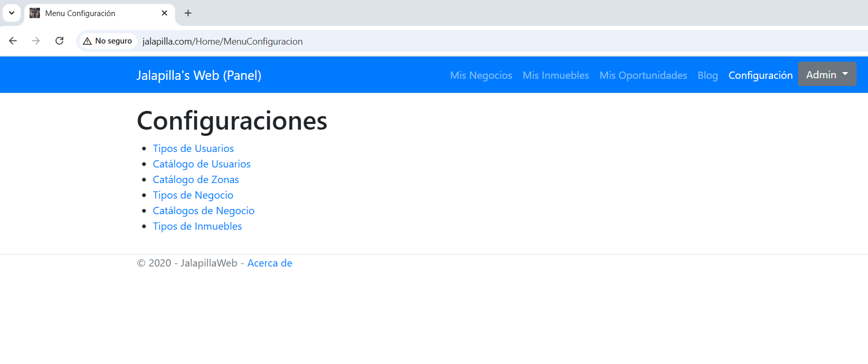Click the address bar URL
This screenshot has height=364, width=868.
click(x=223, y=41)
